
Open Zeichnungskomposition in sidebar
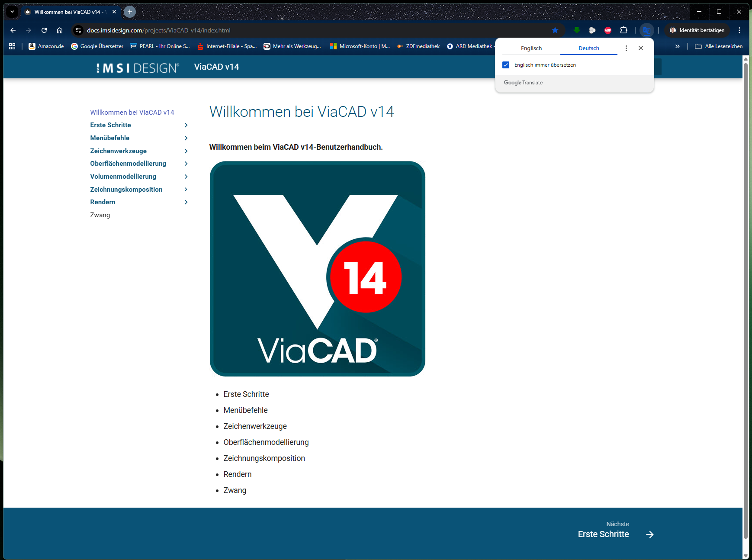click(126, 190)
